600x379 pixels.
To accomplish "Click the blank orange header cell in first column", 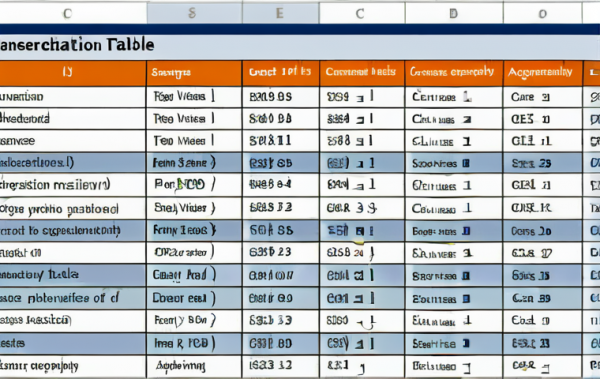I will [73, 73].
